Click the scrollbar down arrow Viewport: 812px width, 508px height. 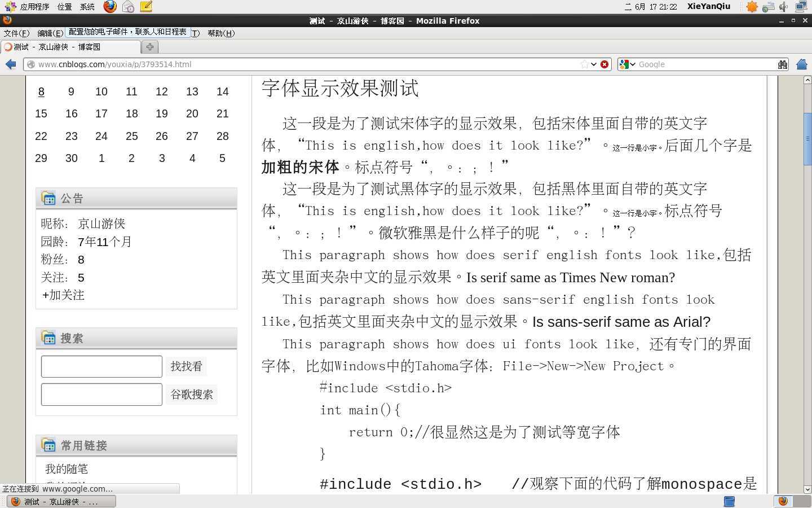pyautogui.click(x=807, y=489)
